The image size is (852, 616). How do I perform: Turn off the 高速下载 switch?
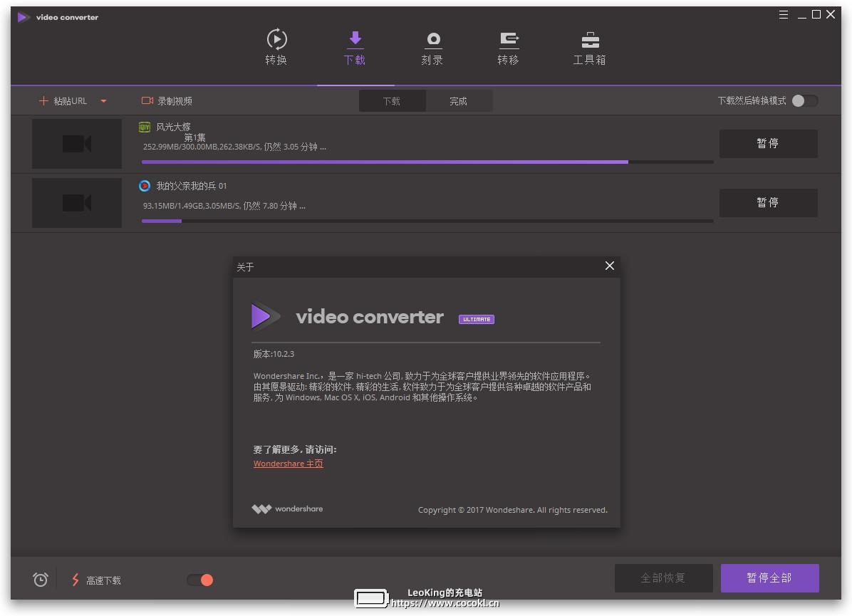coord(200,580)
